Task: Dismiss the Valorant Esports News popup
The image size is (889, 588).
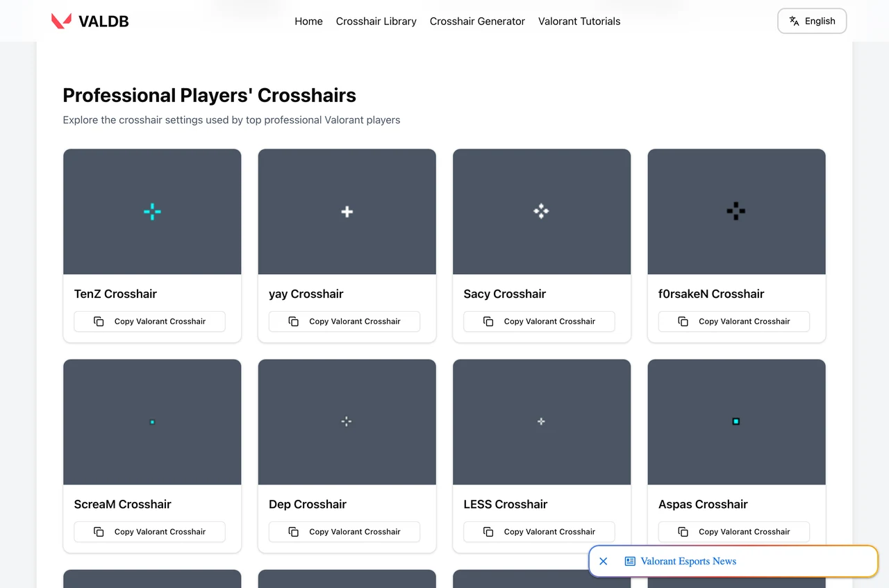Action: 603,561
